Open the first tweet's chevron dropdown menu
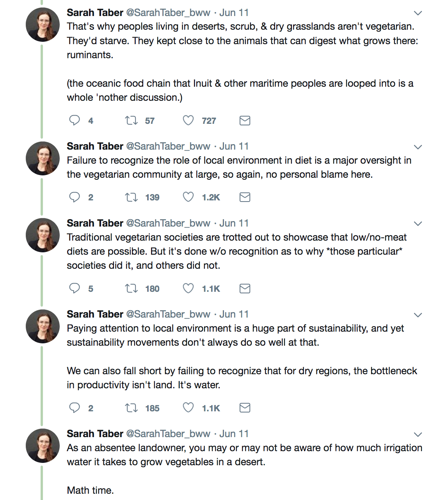The height and width of the screenshot is (500, 448). (418, 13)
